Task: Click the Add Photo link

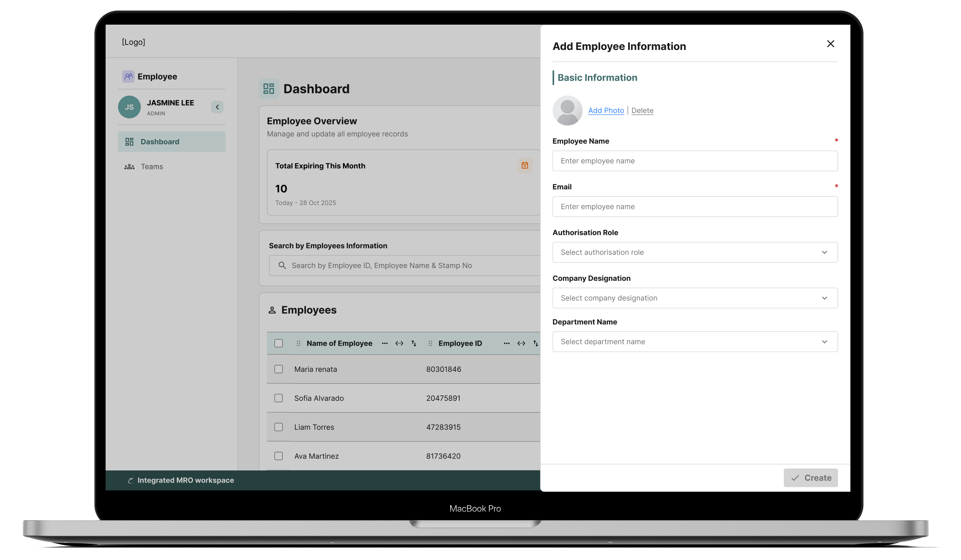Action: tap(606, 111)
